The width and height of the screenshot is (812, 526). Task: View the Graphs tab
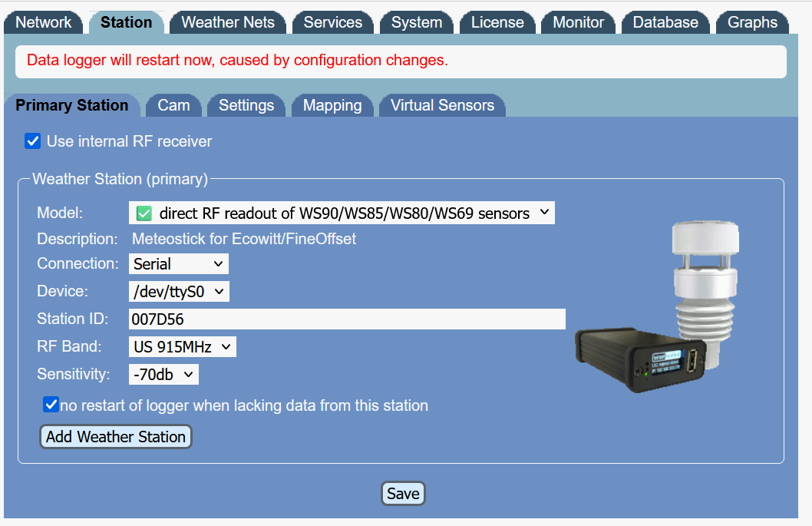(752, 22)
